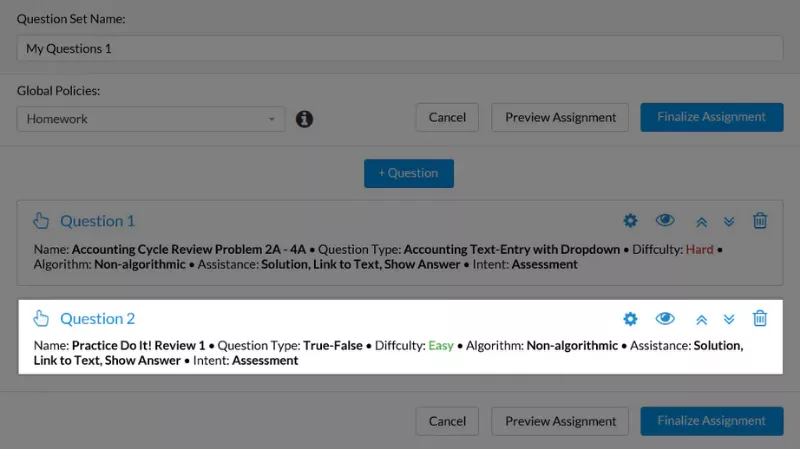This screenshot has height=449, width=800.
Task: Open the Question 1 title link
Action: pyautogui.click(x=97, y=221)
